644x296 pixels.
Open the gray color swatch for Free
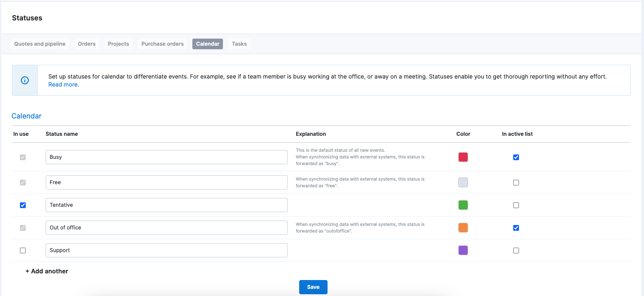coord(463,182)
